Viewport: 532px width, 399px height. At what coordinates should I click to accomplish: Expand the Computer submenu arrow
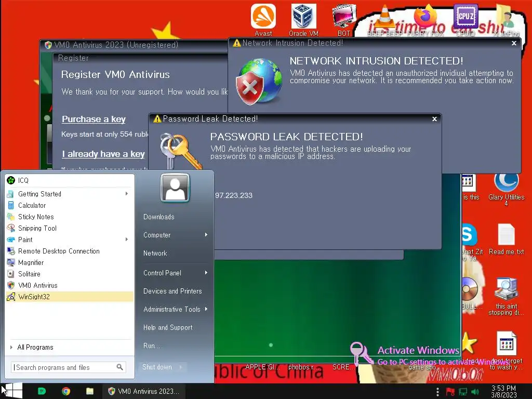click(x=206, y=235)
